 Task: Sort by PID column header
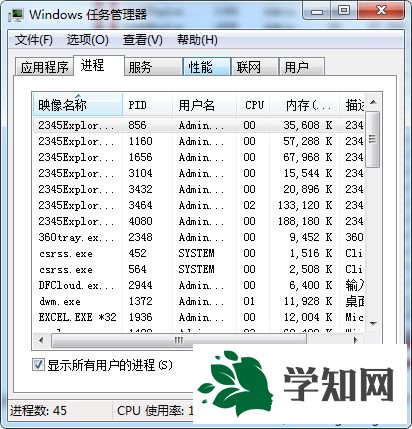point(148,105)
